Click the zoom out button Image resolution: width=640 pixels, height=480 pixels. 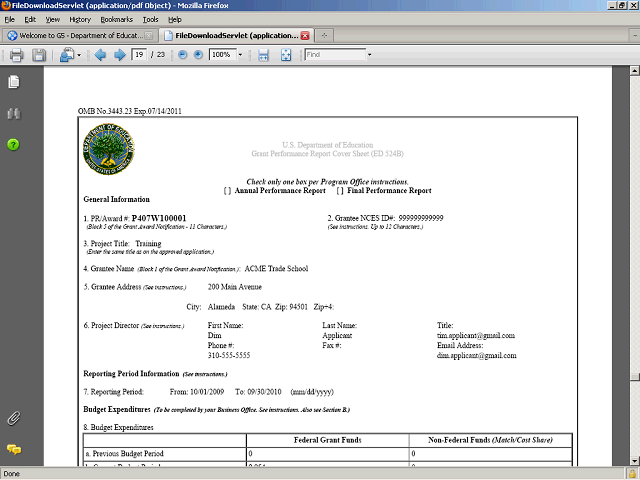[182, 54]
